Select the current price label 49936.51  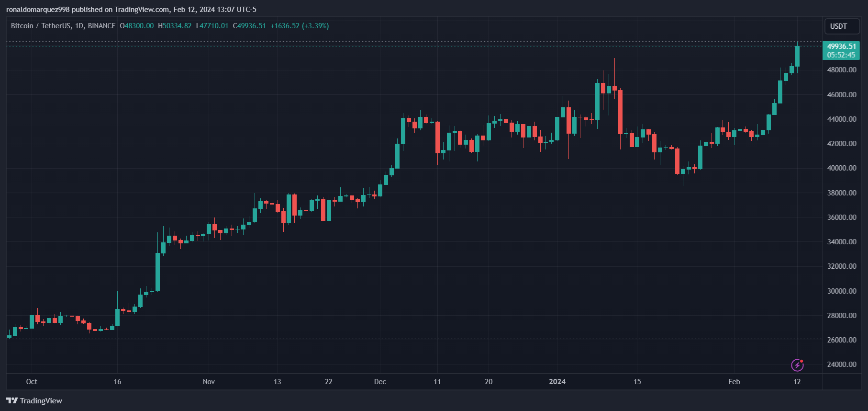click(841, 46)
